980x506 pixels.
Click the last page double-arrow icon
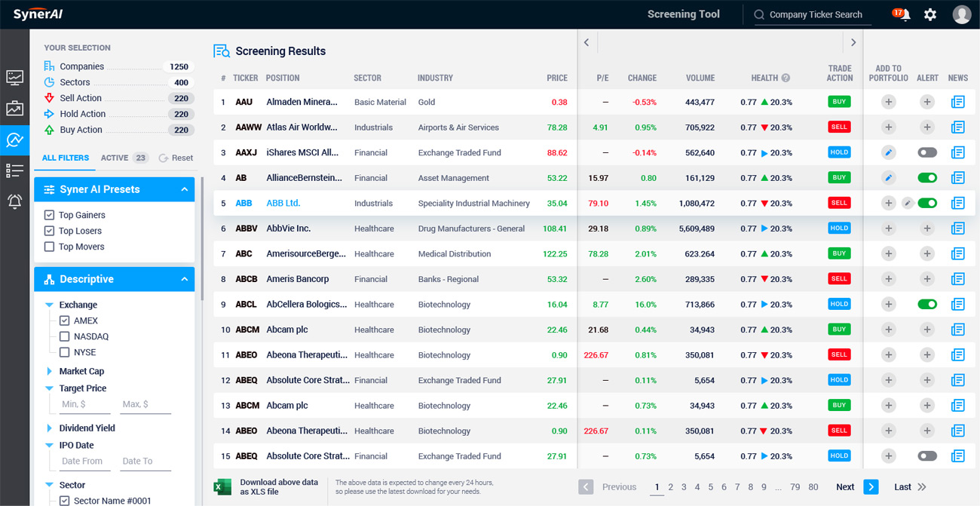(x=922, y=487)
